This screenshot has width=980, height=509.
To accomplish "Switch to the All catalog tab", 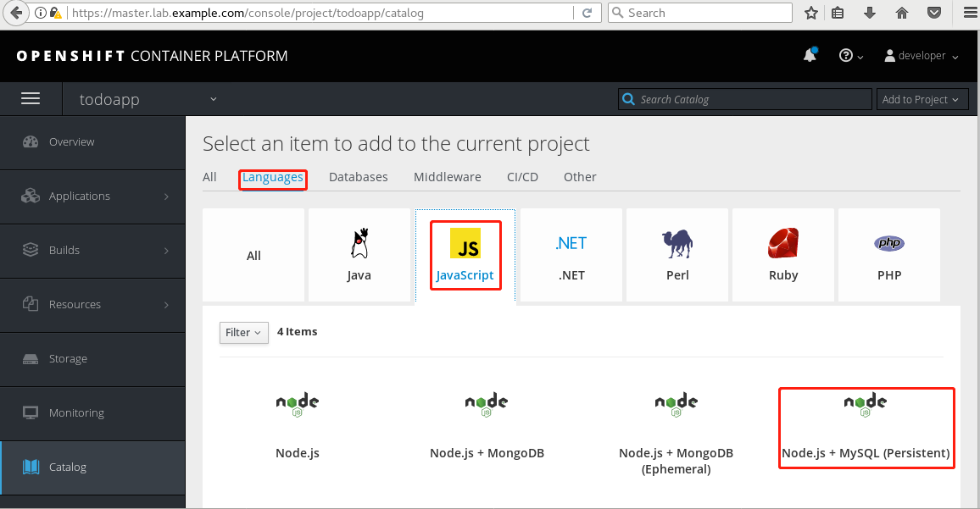I will [209, 177].
